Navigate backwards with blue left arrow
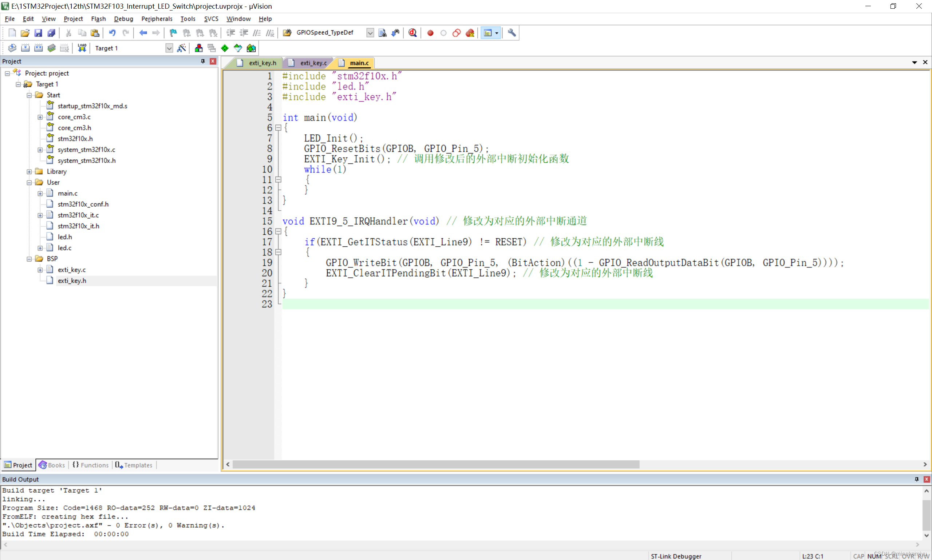The height and width of the screenshot is (560, 932). 143,33
